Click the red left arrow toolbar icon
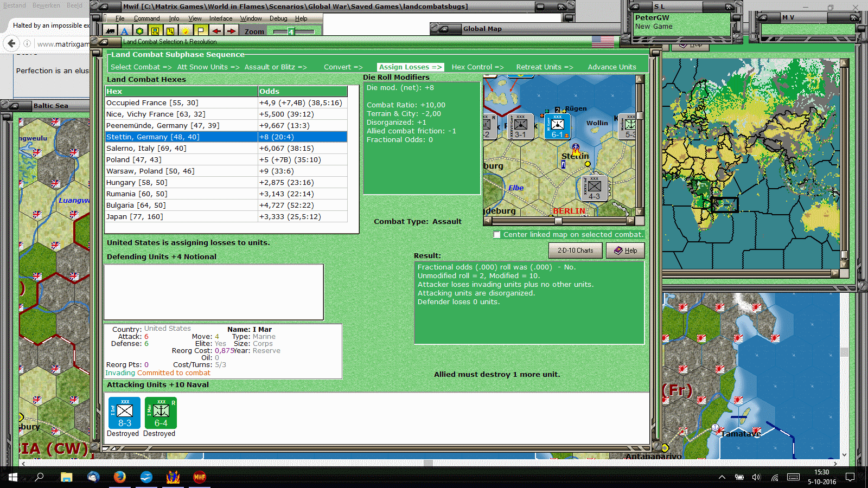 click(216, 31)
